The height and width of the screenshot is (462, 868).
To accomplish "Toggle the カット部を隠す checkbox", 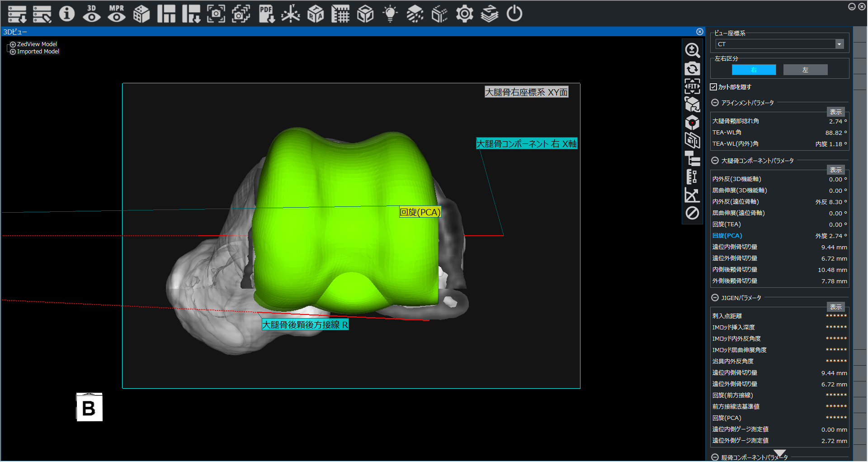I will [714, 87].
